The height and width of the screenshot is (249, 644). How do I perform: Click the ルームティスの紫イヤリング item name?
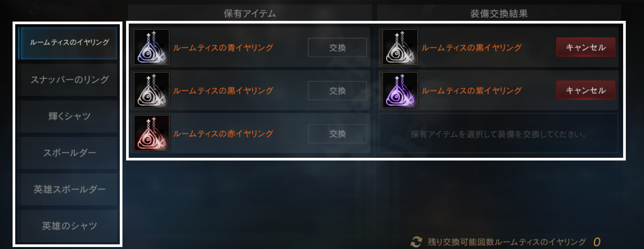[472, 91]
